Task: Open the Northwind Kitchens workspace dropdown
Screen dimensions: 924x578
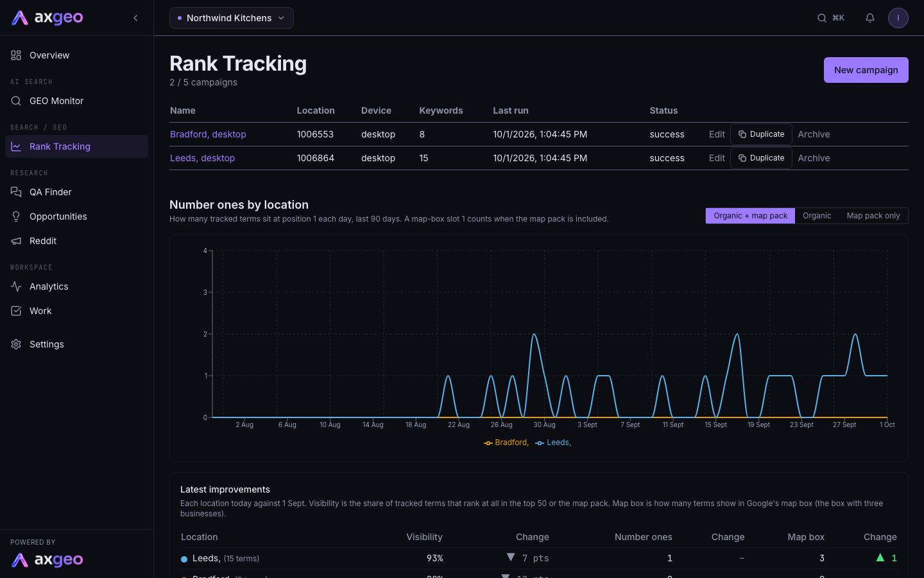Action: coord(232,18)
